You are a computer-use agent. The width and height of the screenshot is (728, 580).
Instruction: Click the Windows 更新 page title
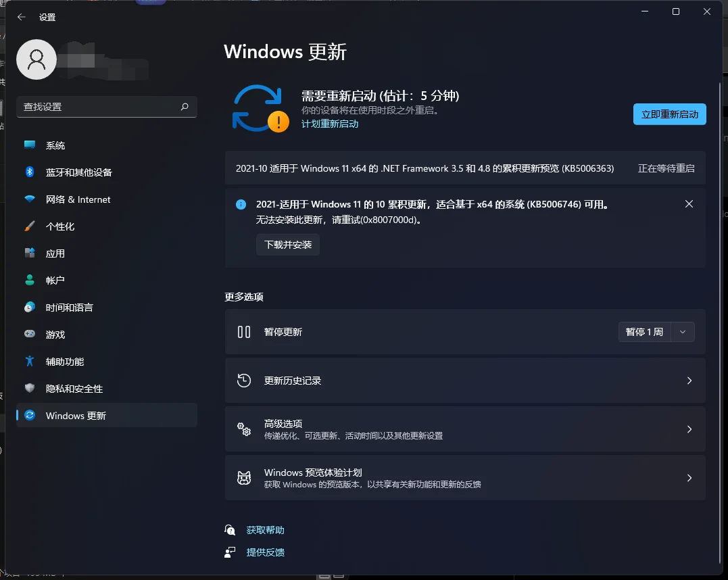click(285, 51)
